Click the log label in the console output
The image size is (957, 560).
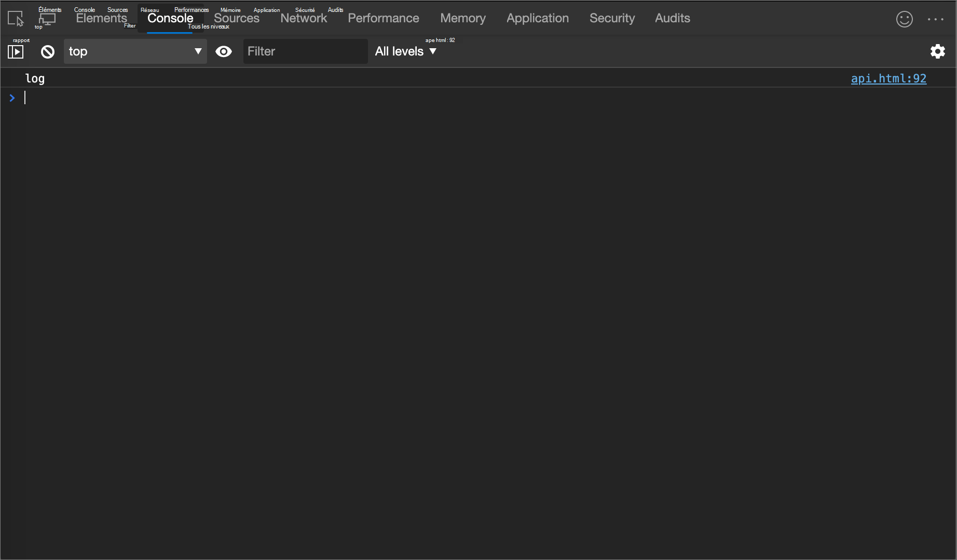[x=34, y=78]
